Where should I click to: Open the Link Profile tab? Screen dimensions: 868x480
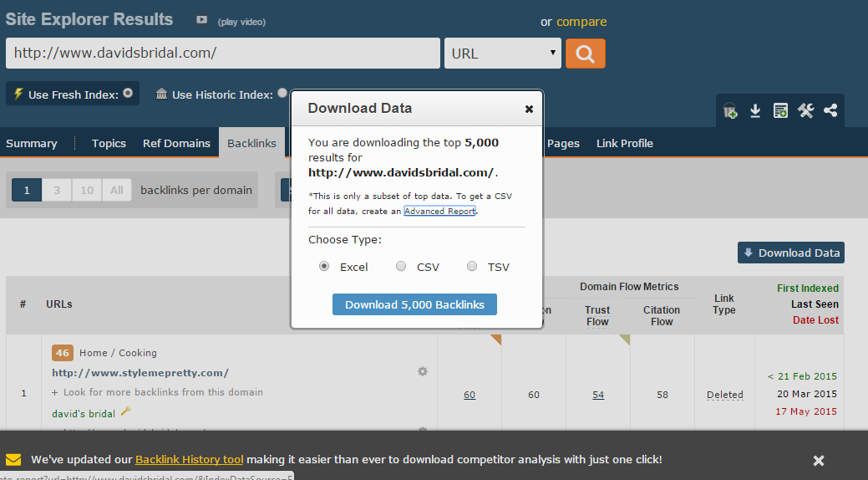[624, 144]
